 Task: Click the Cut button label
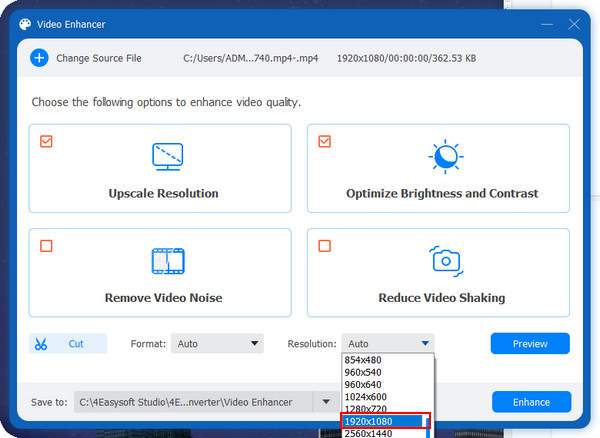(76, 344)
